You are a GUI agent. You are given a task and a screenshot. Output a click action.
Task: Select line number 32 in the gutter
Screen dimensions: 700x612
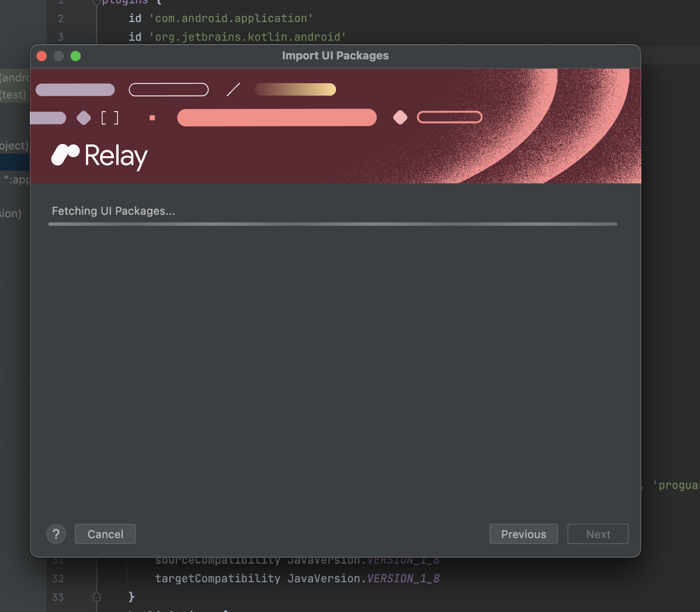coord(58,579)
